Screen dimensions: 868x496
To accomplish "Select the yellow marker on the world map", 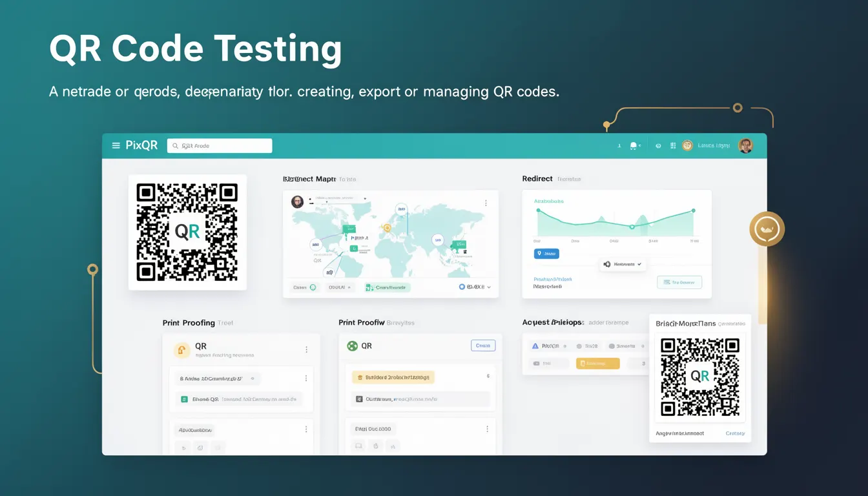I will 387,228.
